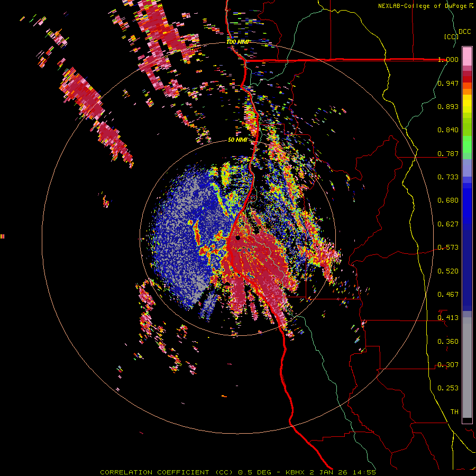This screenshot has width=476, height=476.
Task: Click the 0.787 value on the color scale
Action: (448, 153)
